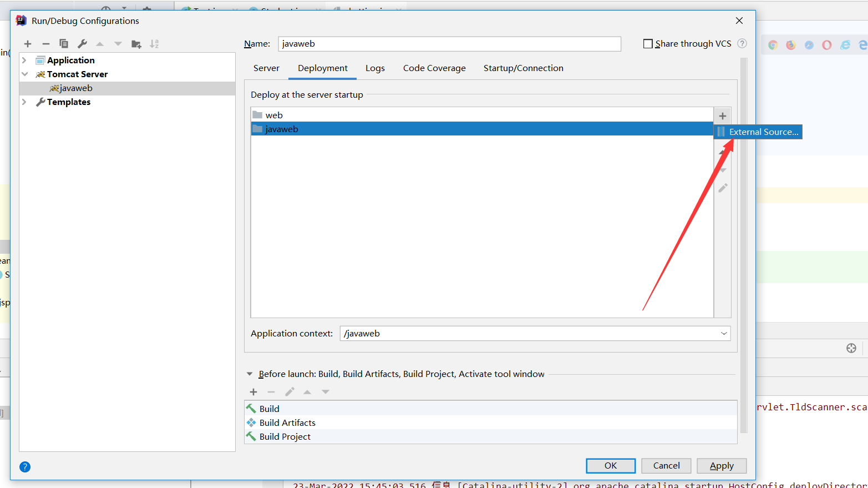Viewport: 868px width, 488px height.
Task: Select Build before launch task
Action: click(490, 409)
